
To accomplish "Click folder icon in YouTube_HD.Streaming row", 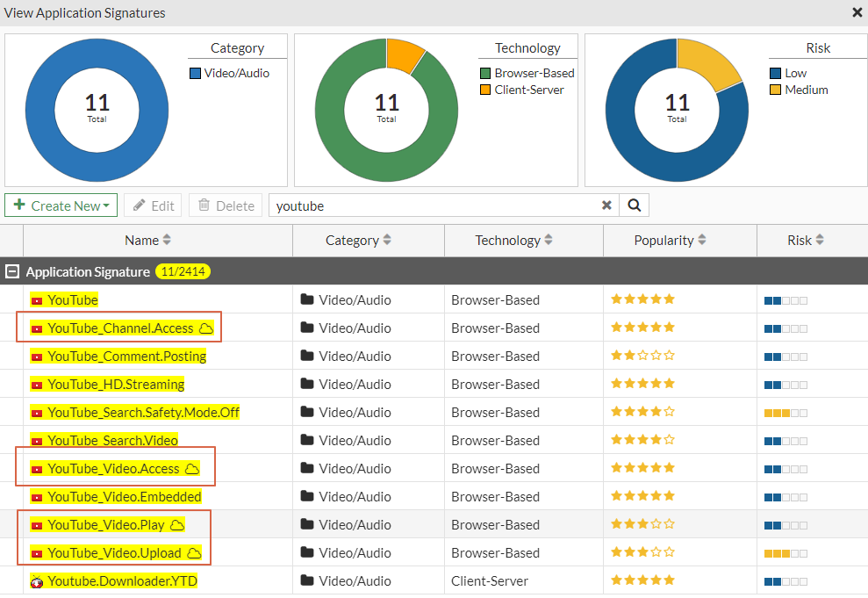I will pyautogui.click(x=306, y=384).
